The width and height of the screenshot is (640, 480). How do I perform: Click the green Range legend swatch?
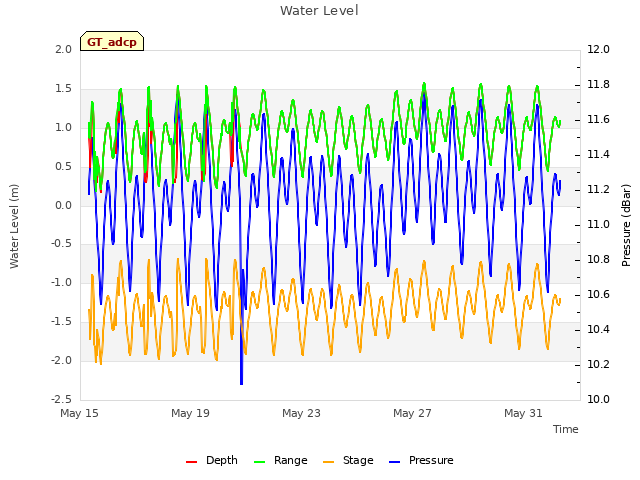[x=260, y=462]
